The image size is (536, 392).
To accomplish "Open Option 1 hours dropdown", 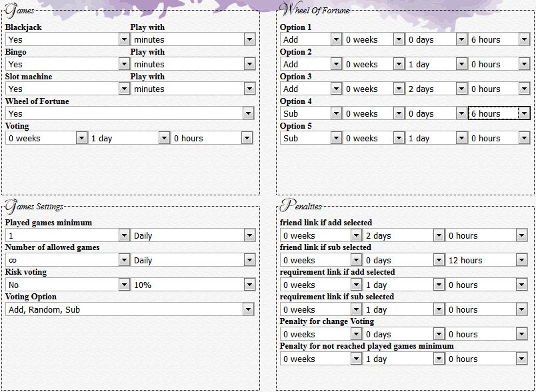I will coord(499,39).
